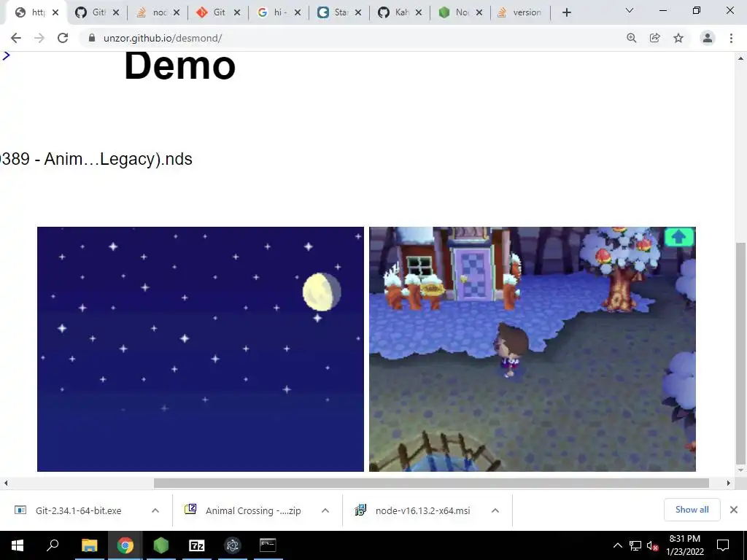This screenshot has width=747, height=560.
Task: Expand options for Animal Crossing zip
Action: [x=325, y=510]
